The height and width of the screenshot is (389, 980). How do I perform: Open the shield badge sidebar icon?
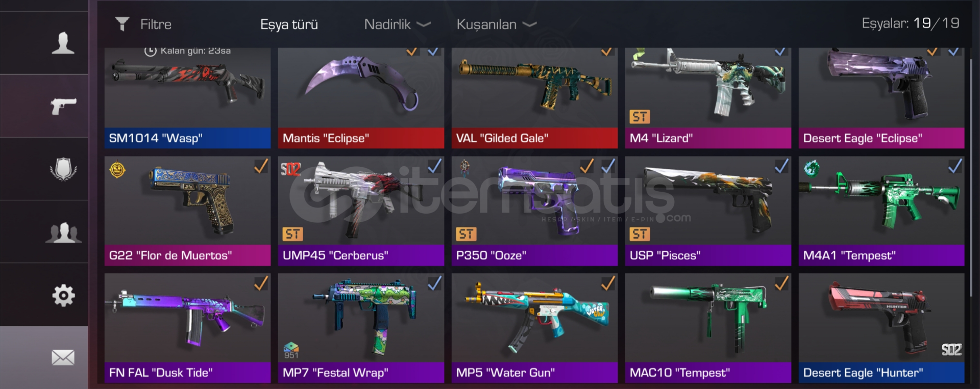click(x=63, y=169)
